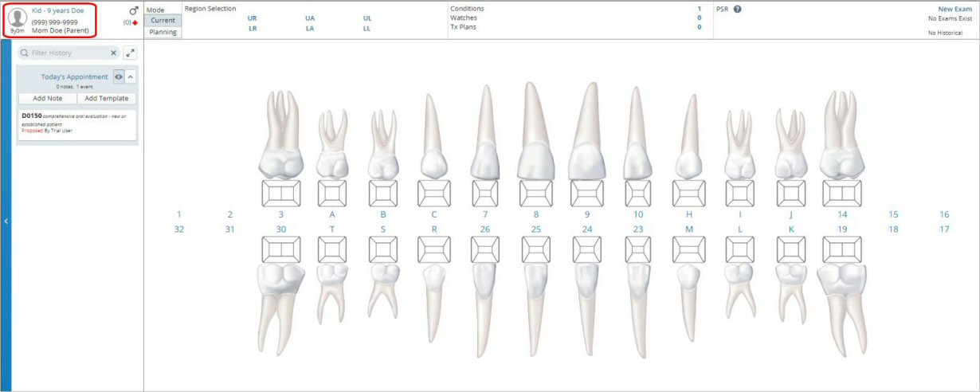Select the LA region
980x392 pixels.
tap(310, 29)
